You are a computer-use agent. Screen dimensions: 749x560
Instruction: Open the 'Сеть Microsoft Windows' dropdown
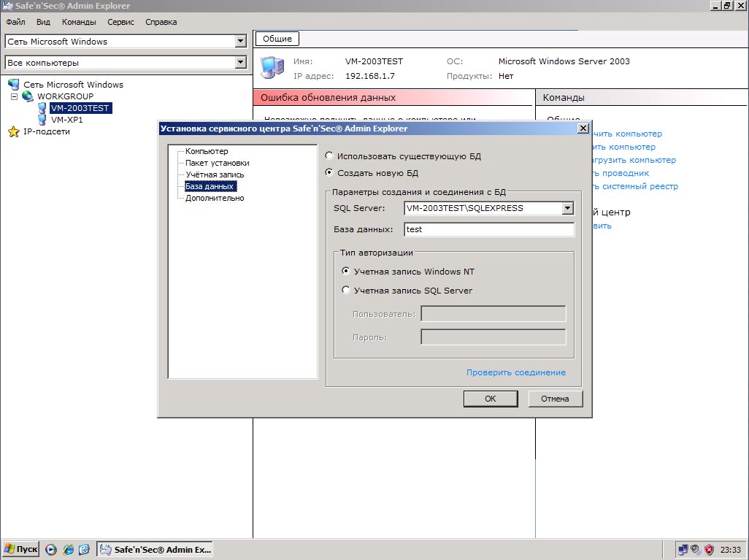tap(241, 42)
